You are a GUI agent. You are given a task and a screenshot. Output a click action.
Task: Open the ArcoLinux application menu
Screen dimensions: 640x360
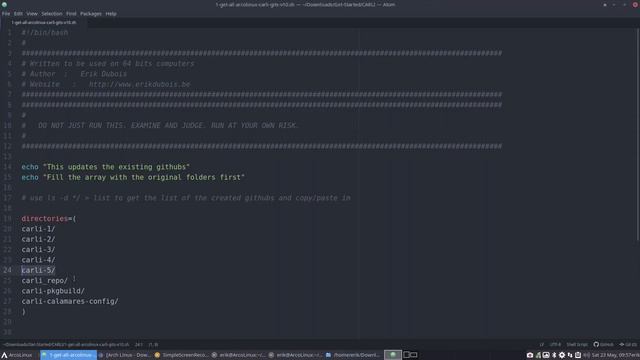(17, 355)
